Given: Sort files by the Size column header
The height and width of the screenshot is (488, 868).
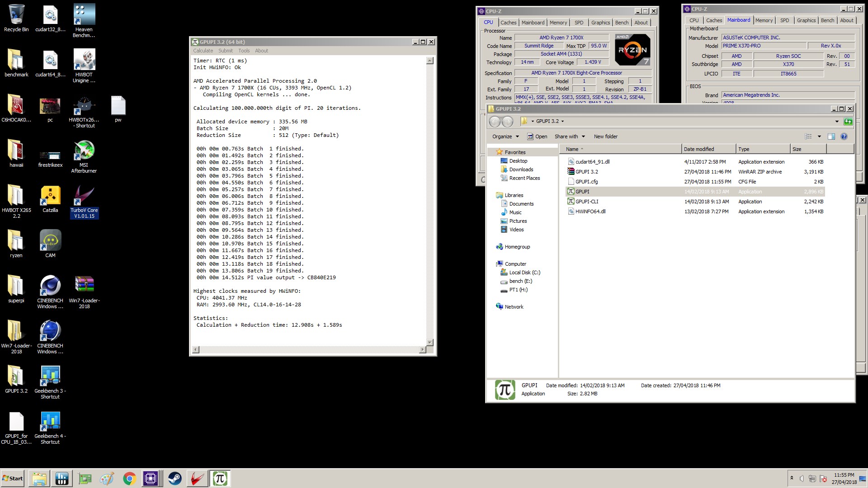Looking at the screenshot, I should (x=808, y=149).
